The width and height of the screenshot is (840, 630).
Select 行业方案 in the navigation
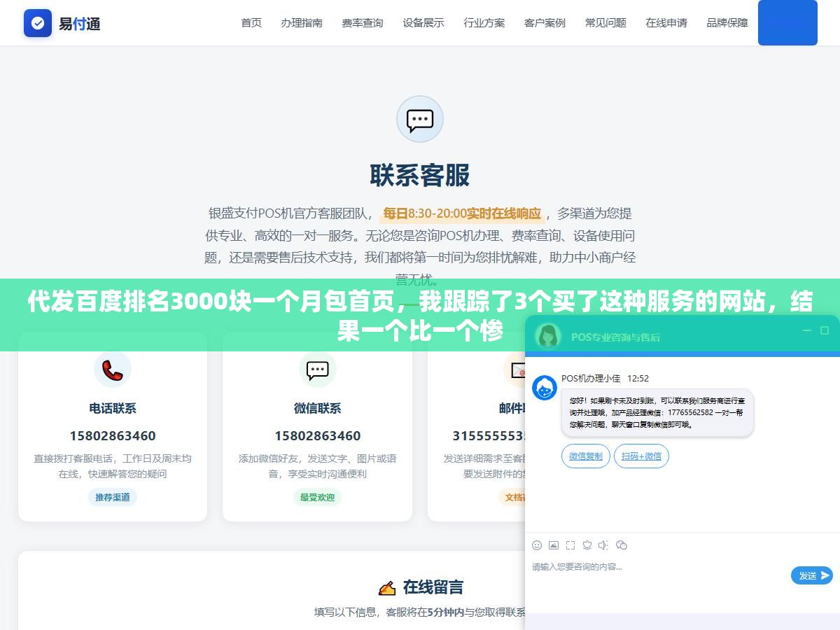(x=484, y=23)
